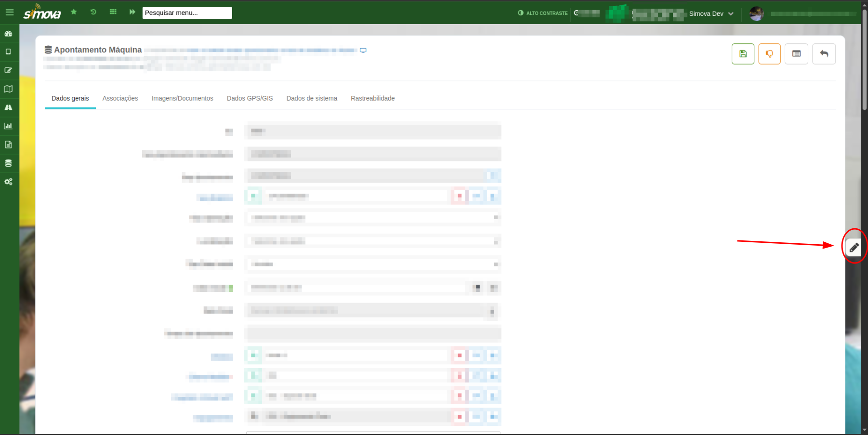Switch to the Imagens/Documentos tab
Viewport: 868px width, 435px height.
[182, 98]
